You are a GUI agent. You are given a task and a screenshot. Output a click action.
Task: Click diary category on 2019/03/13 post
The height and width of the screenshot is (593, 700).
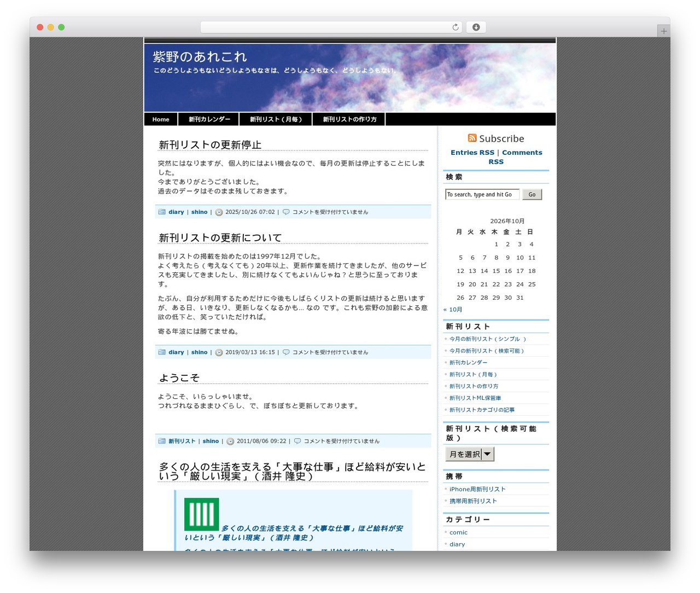[x=176, y=352]
